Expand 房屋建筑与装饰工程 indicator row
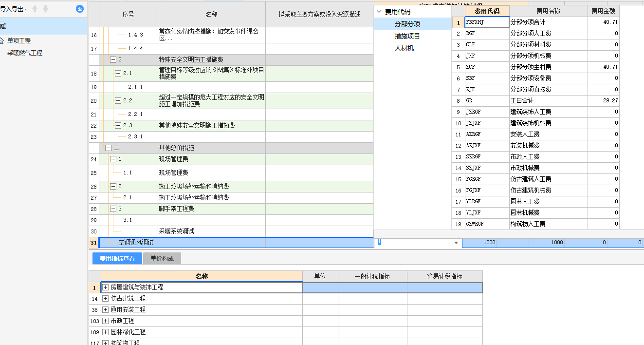The height and width of the screenshot is (345, 644). pos(106,287)
